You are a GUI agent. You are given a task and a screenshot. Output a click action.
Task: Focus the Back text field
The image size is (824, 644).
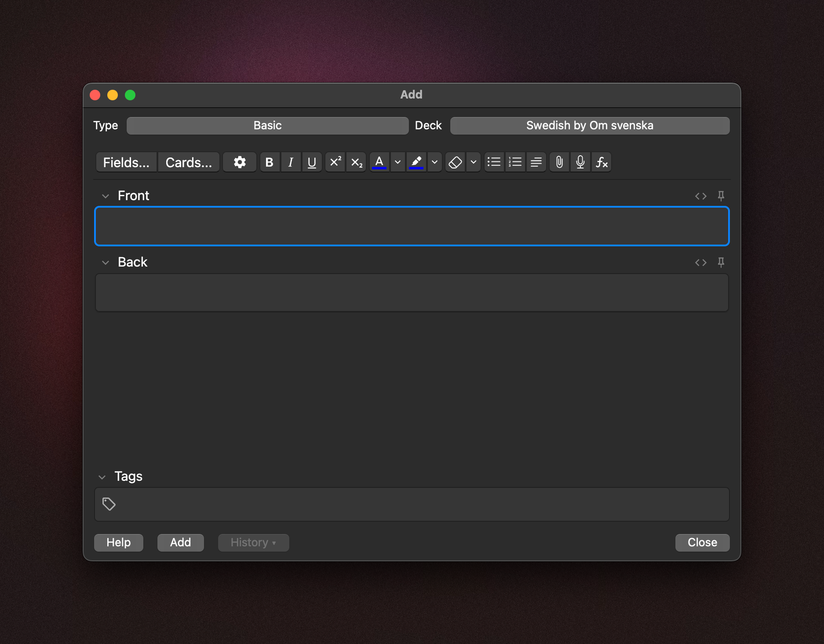click(412, 293)
